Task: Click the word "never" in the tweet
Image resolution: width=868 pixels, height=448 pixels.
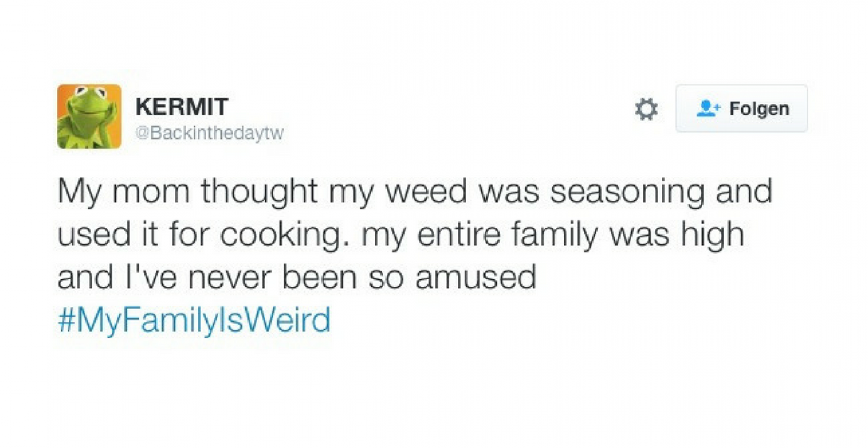Action: pos(229,277)
